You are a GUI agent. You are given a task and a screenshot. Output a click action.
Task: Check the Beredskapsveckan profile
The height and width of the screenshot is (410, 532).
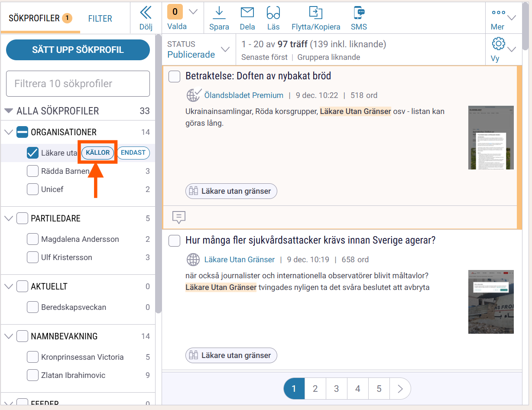32,307
